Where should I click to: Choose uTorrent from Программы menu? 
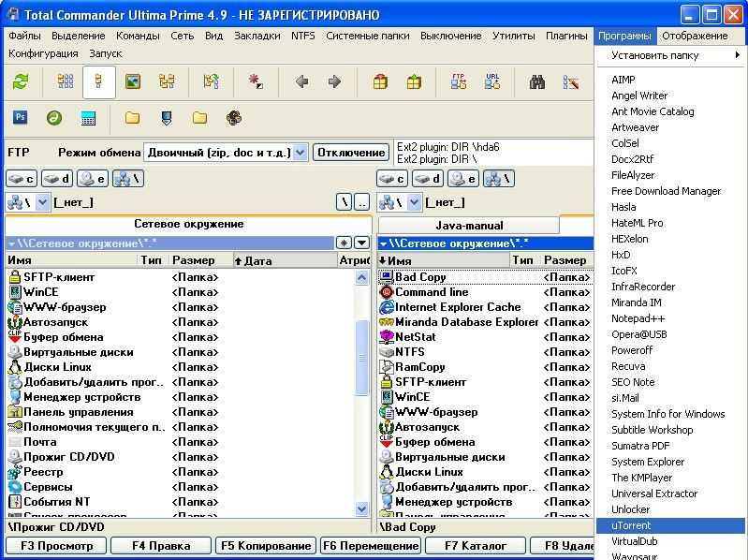(x=670, y=525)
